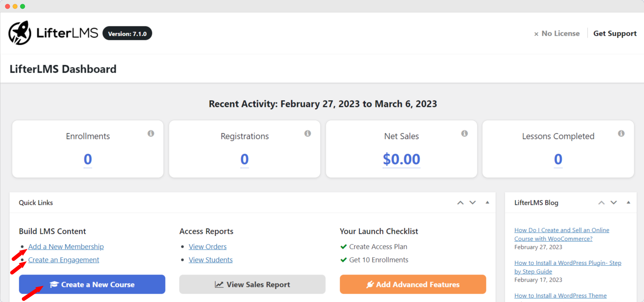Open Registrations info icon
The height and width of the screenshot is (302, 644).
(x=308, y=133)
